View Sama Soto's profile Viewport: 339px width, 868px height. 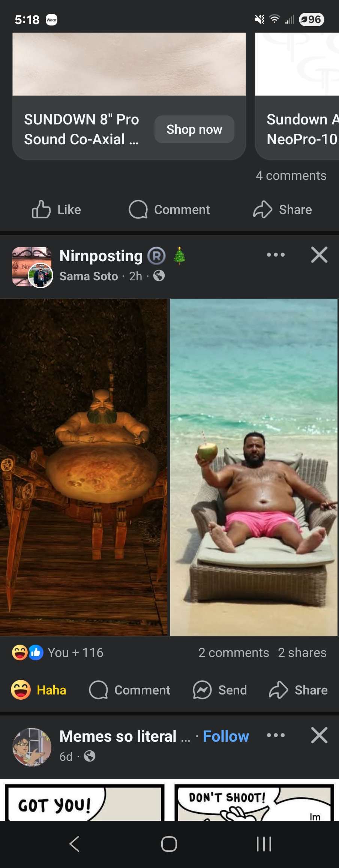pyautogui.click(x=88, y=276)
